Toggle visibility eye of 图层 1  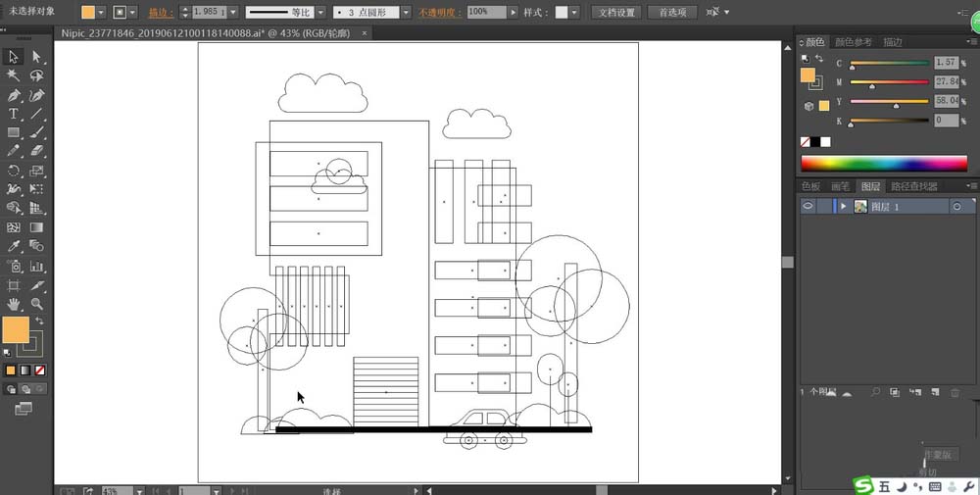pyautogui.click(x=808, y=206)
